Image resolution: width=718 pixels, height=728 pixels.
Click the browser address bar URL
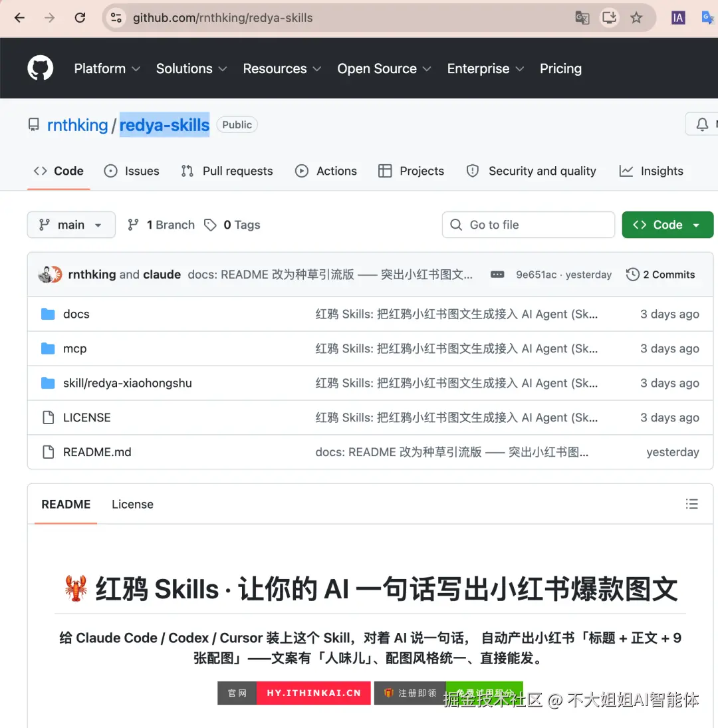pyautogui.click(x=223, y=18)
